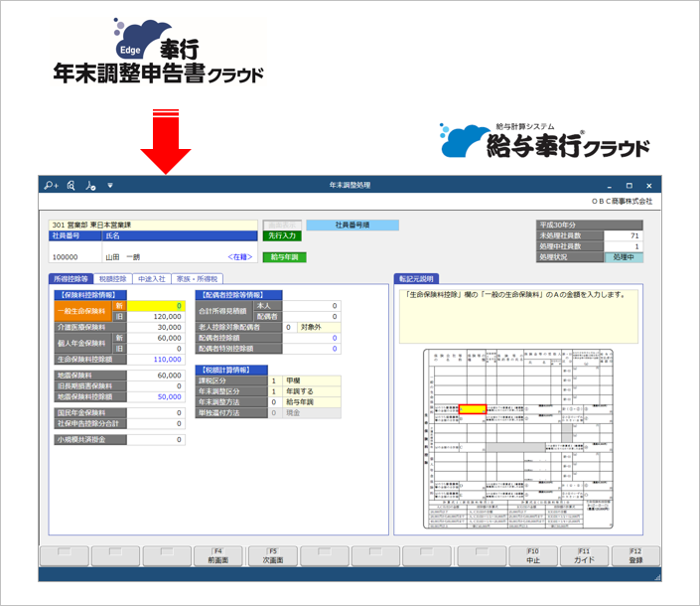Click the 平成30年分 year label
The height and width of the screenshot is (606, 700).
click(589, 226)
